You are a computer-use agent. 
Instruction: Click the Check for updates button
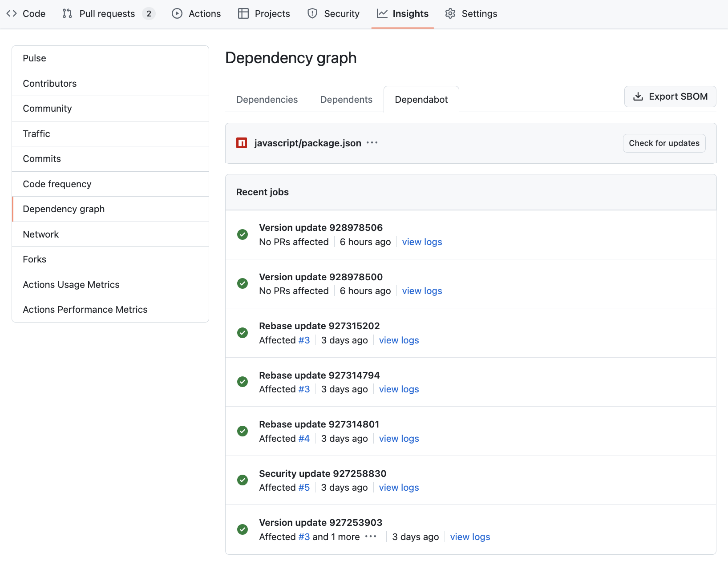[664, 143]
